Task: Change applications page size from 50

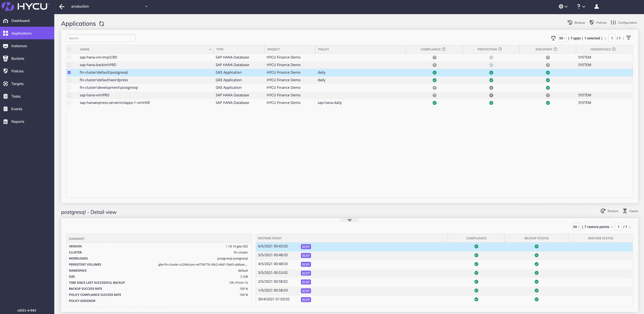Action: coord(562,38)
